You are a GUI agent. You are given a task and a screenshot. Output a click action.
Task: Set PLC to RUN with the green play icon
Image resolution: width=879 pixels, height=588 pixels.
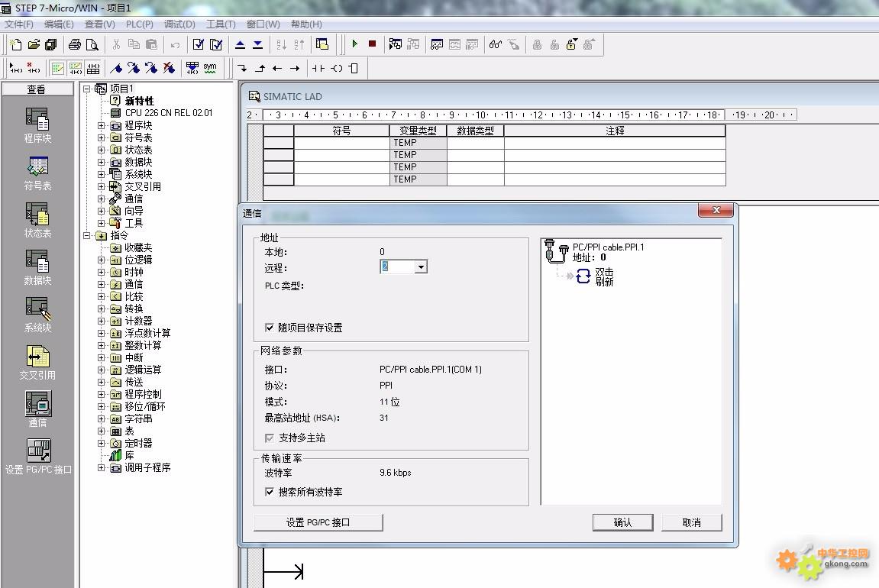coord(355,44)
